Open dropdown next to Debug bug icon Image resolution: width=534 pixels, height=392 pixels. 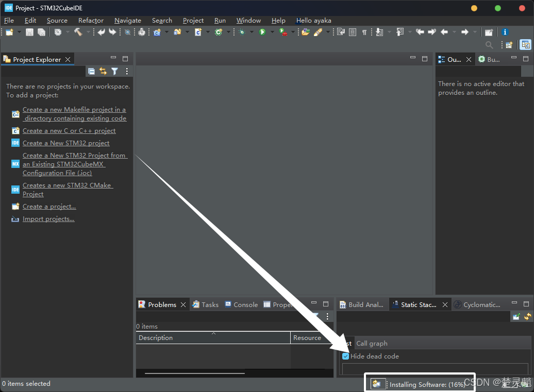click(252, 32)
